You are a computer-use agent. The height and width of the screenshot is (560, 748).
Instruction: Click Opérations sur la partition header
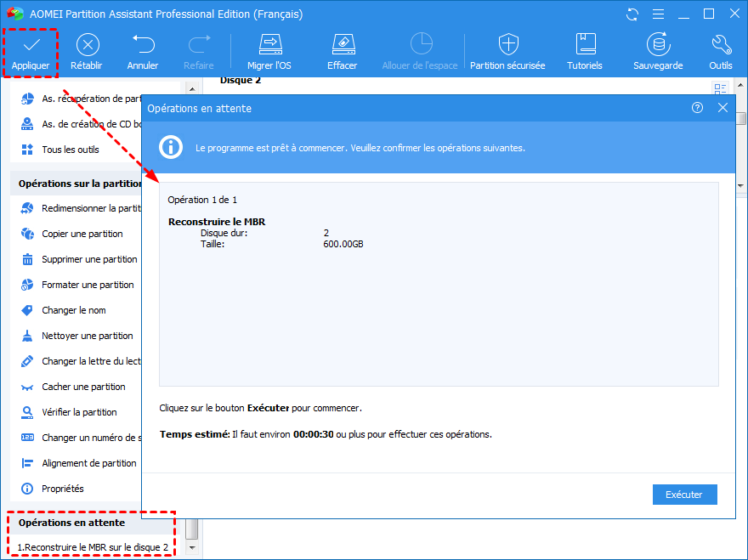[x=76, y=184]
